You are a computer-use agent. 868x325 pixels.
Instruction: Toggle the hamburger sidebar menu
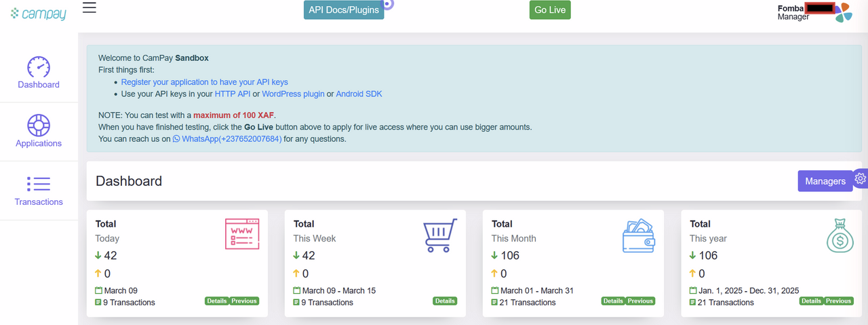pyautogui.click(x=89, y=7)
